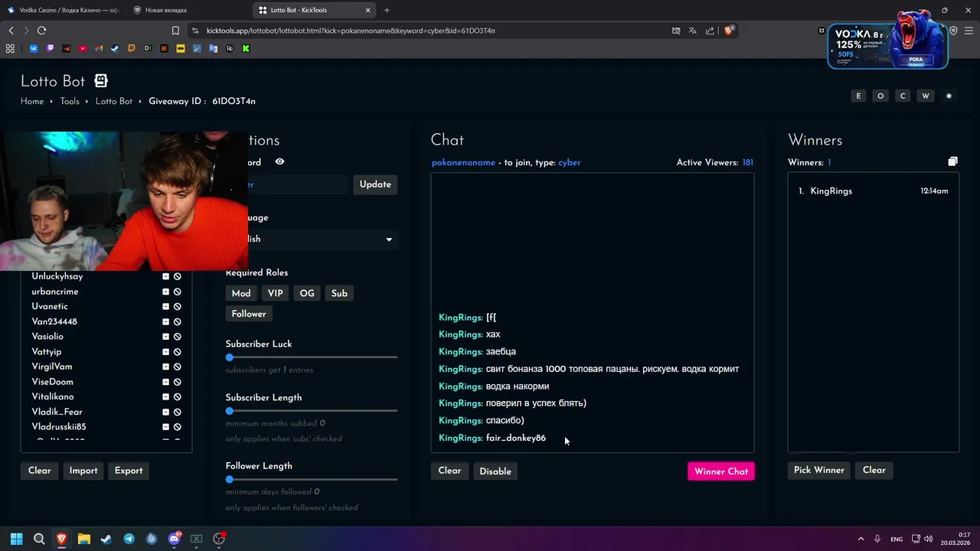This screenshot has height=551, width=980.
Task: Toggle the E option button
Action: pyautogui.click(x=858, y=96)
